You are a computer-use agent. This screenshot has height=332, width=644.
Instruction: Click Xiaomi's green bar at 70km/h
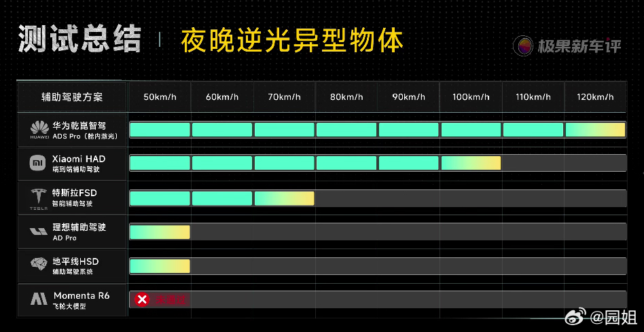tap(284, 163)
